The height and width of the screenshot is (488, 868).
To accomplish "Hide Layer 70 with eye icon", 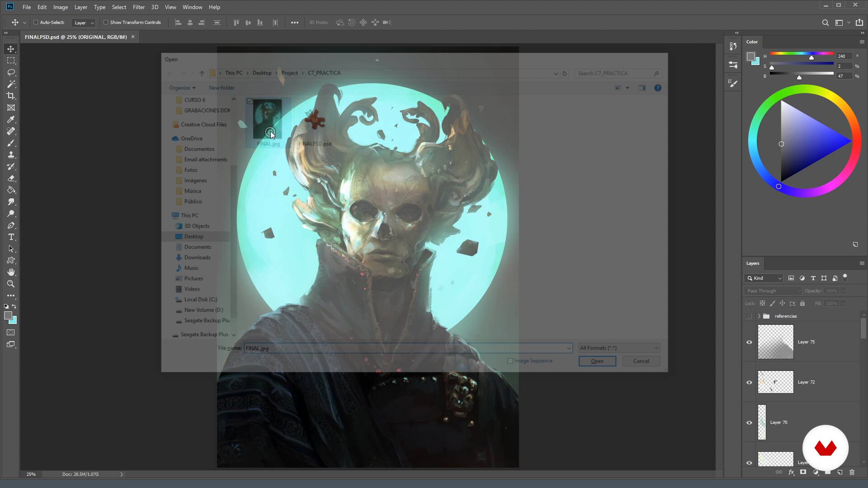I will 749,422.
